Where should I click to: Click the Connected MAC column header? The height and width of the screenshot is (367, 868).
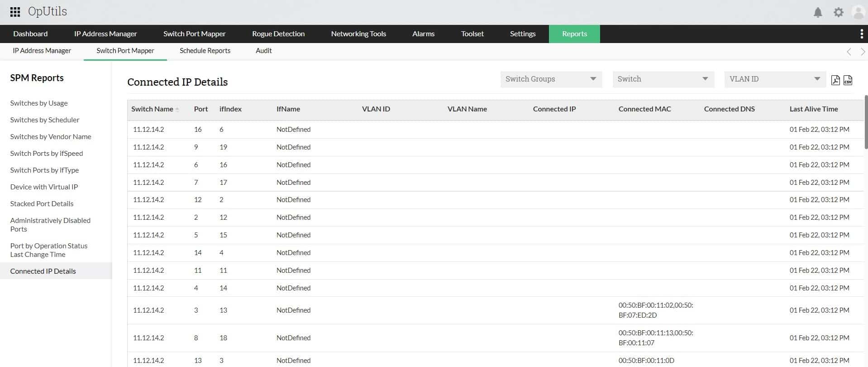coord(644,109)
